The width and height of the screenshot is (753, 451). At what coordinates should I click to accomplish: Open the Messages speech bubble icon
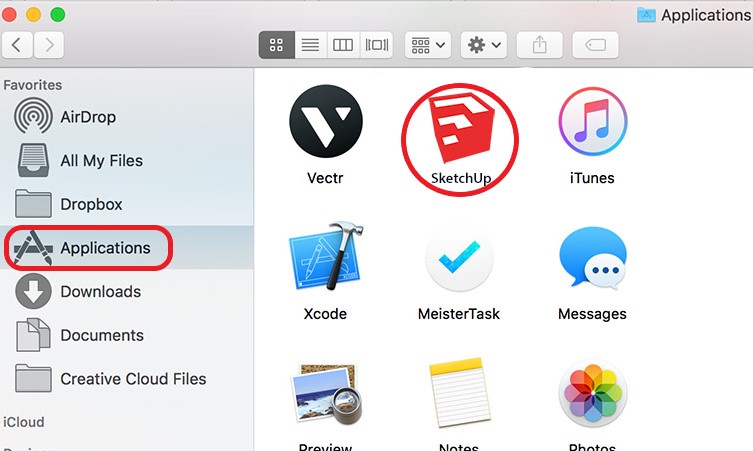point(593,257)
